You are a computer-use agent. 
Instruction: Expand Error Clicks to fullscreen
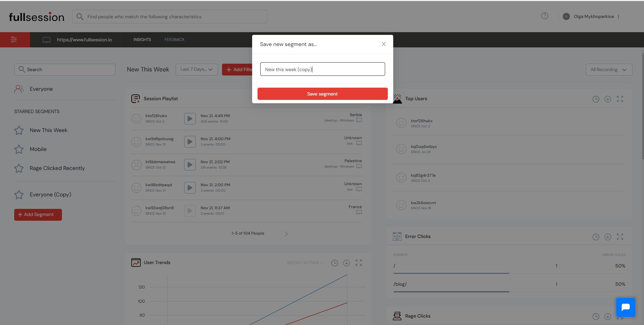[x=620, y=237]
